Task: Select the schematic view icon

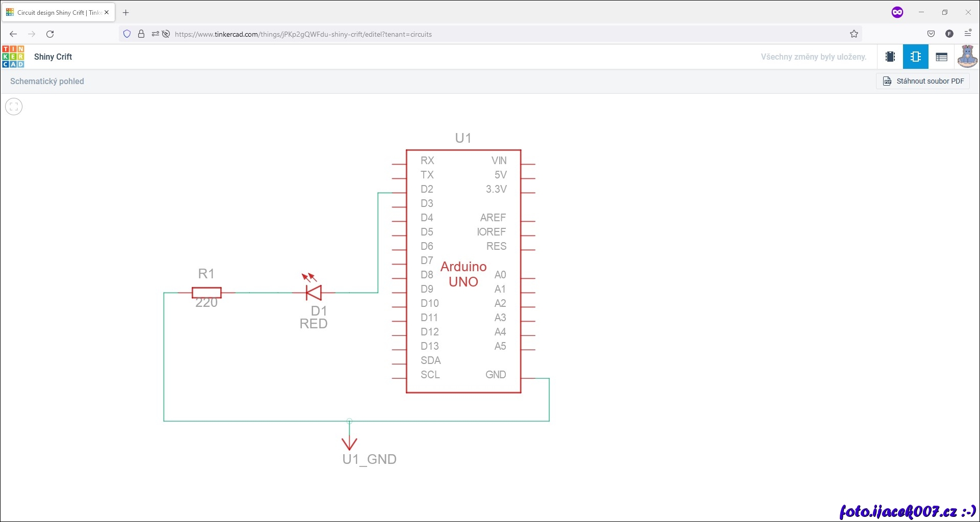Action: point(916,57)
